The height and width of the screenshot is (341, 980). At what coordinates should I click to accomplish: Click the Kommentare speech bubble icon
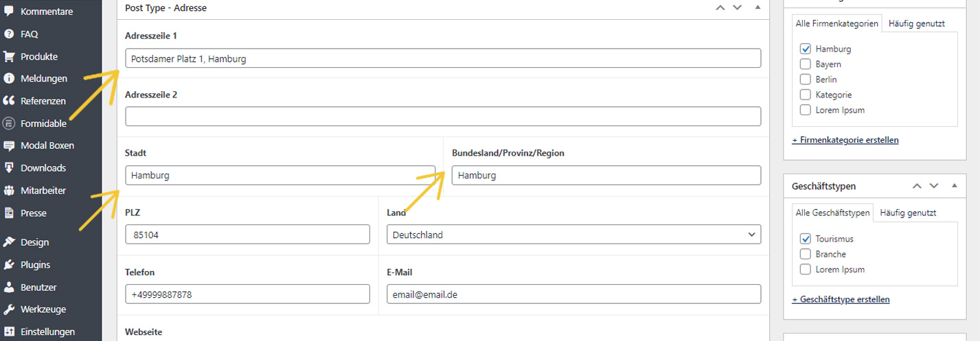tap(9, 12)
